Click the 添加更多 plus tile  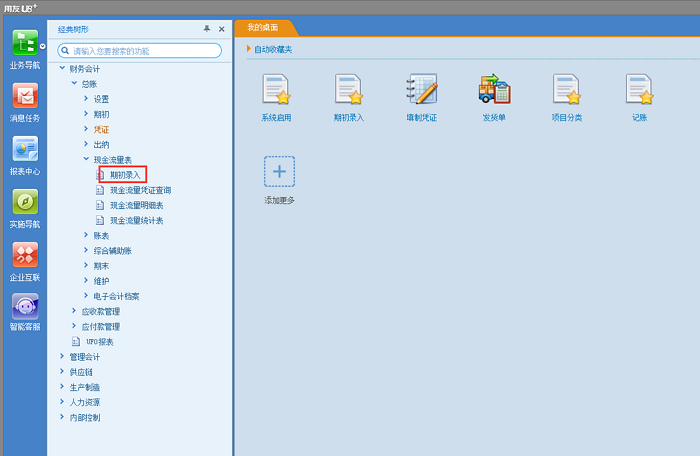click(279, 172)
